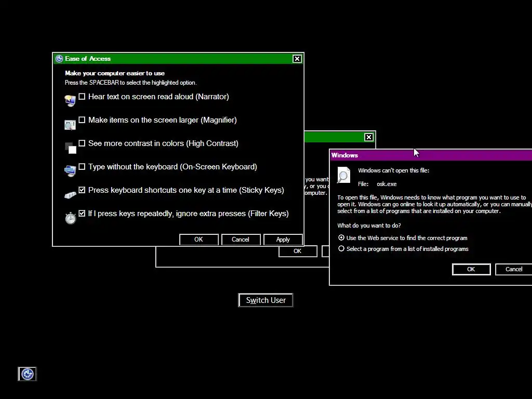Click the "osk.exe" file name text
532x399 pixels.
point(387,184)
